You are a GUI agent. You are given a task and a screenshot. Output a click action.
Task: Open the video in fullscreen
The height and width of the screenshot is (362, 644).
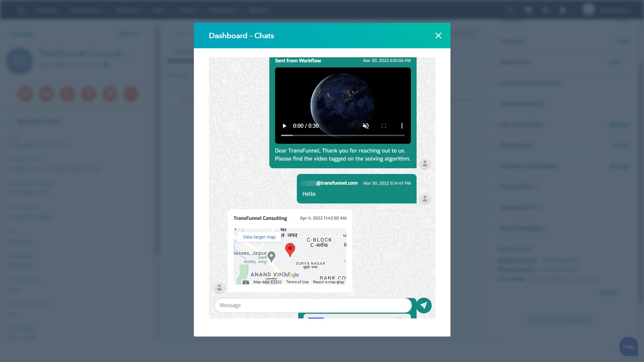pyautogui.click(x=384, y=126)
